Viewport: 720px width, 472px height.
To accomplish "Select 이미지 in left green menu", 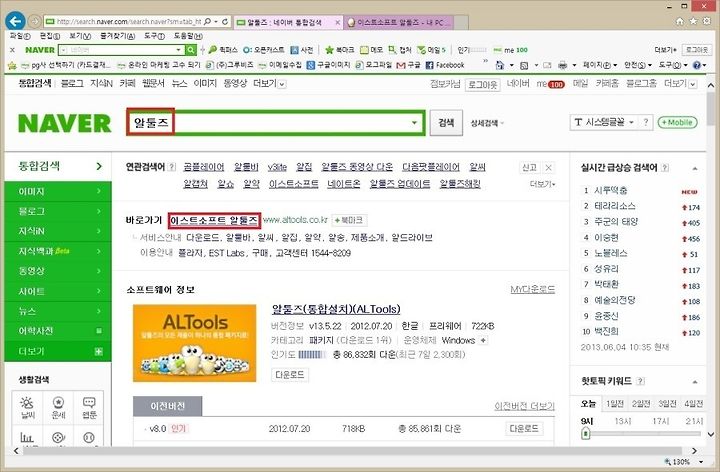I will (x=58, y=191).
